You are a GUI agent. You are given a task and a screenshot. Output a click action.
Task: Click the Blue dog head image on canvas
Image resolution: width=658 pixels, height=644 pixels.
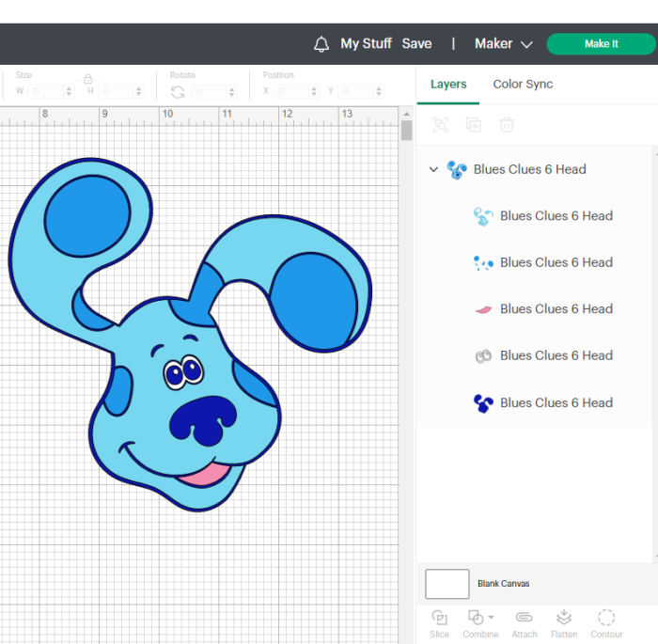pyautogui.click(x=190, y=335)
